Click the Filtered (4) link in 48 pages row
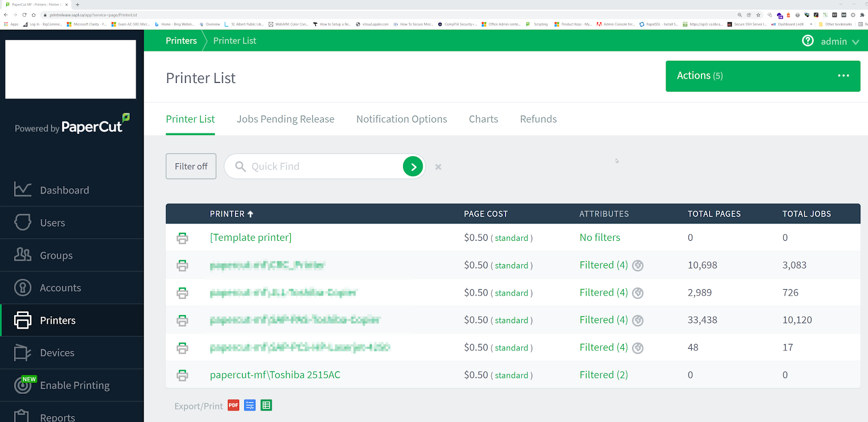This screenshot has width=868, height=422. coord(604,348)
